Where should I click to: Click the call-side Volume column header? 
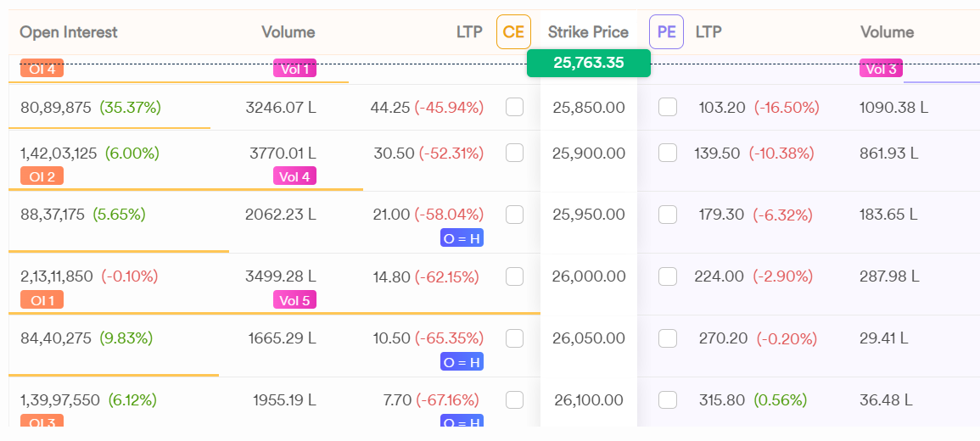tap(288, 32)
